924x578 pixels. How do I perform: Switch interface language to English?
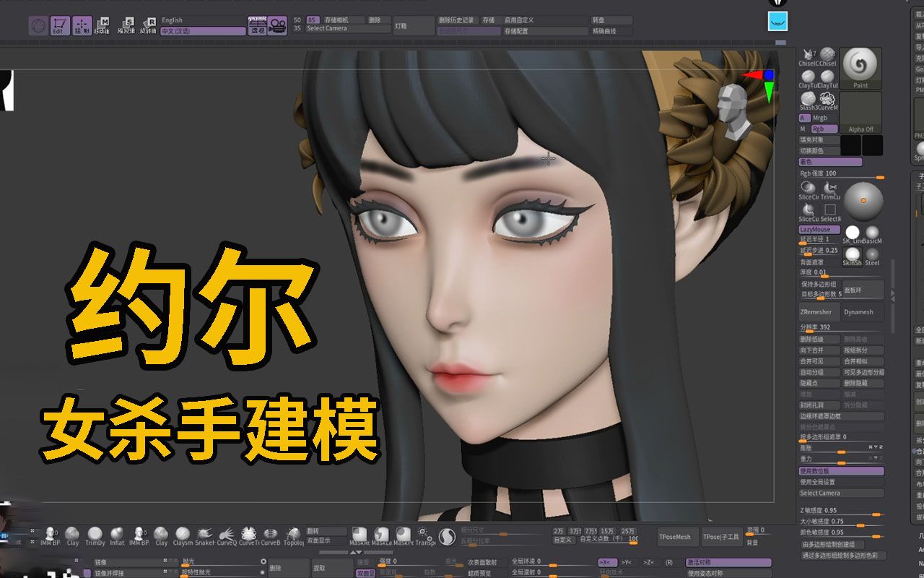(203, 20)
